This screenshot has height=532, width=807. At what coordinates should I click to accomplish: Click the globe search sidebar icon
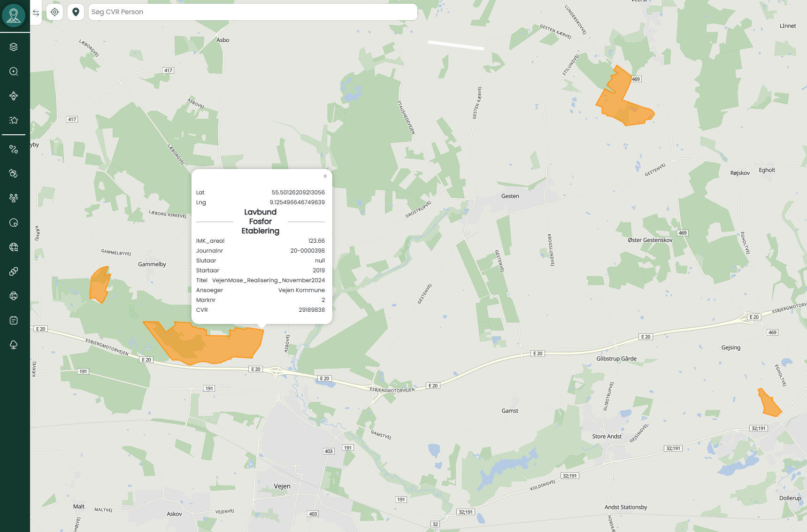(14, 247)
